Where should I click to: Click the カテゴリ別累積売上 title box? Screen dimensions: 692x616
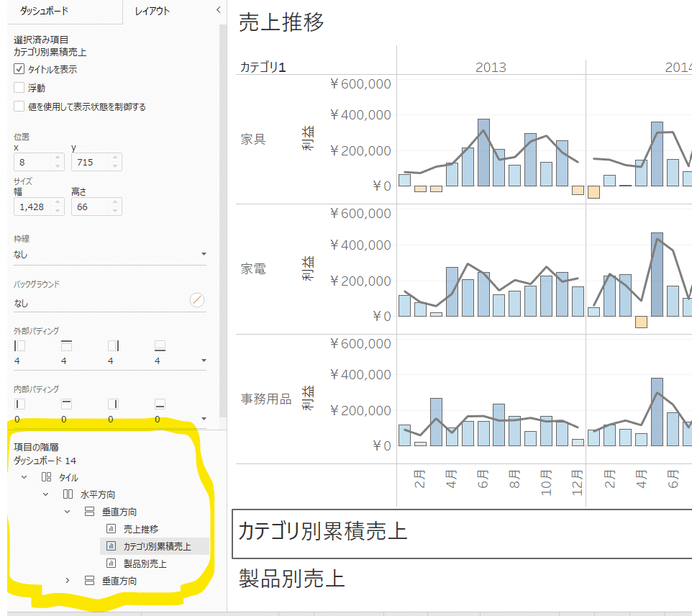pos(462,533)
